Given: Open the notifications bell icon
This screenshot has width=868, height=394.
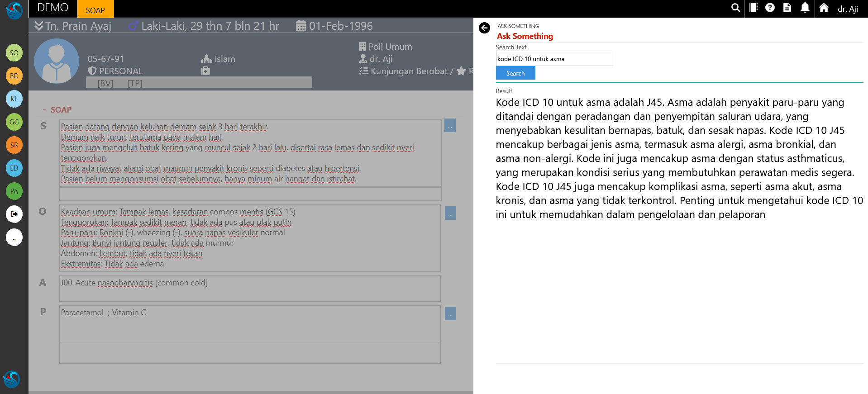Looking at the screenshot, I should [x=805, y=8].
